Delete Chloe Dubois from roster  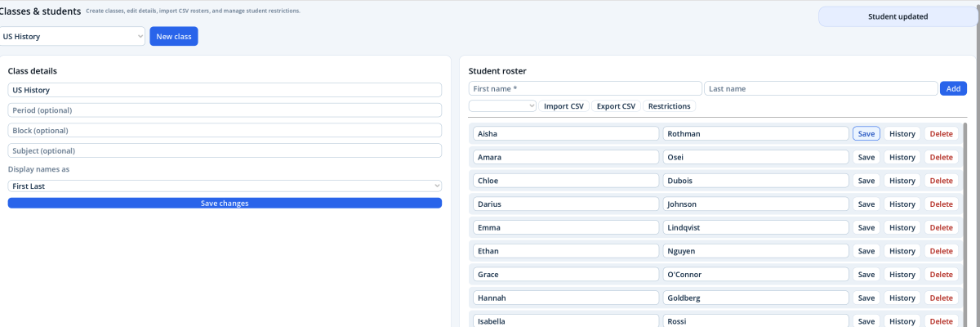pyautogui.click(x=942, y=181)
